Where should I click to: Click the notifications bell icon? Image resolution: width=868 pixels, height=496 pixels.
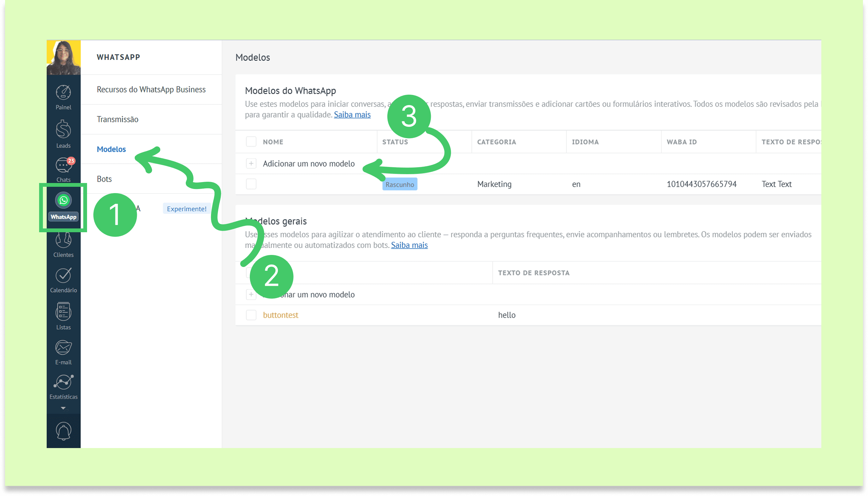click(63, 431)
